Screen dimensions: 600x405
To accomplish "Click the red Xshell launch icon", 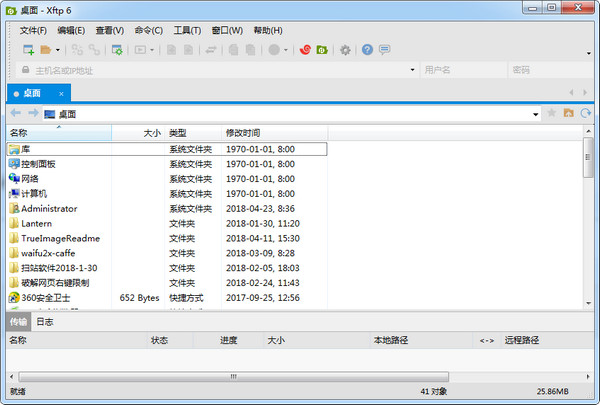I will (x=306, y=49).
